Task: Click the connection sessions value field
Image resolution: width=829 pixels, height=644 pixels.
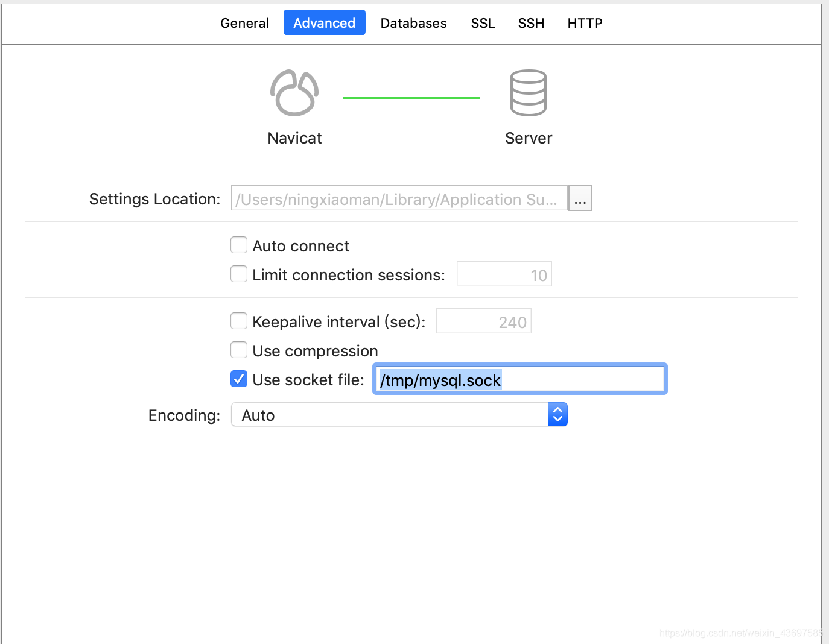Action: click(x=504, y=274)
